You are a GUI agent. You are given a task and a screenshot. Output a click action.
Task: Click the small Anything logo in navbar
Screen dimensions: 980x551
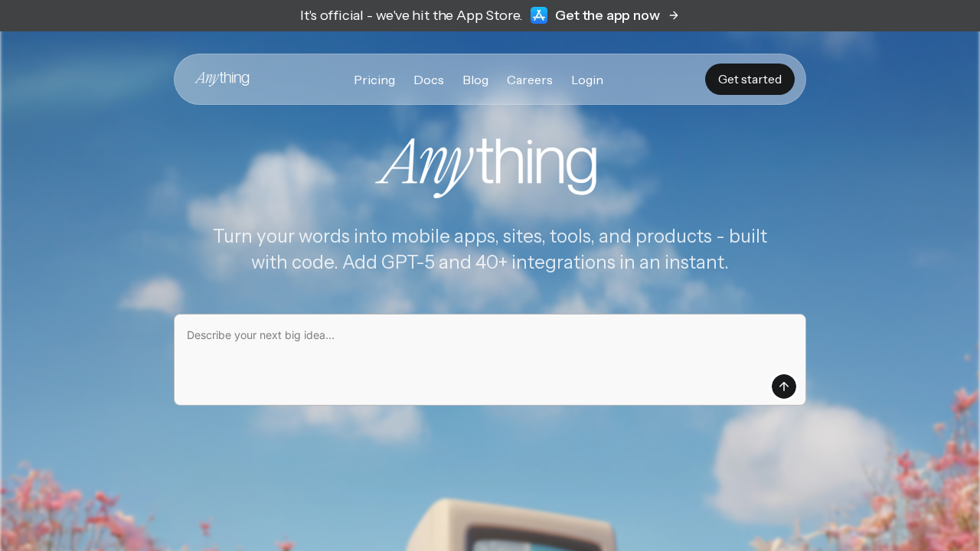[x=222, y=79]
